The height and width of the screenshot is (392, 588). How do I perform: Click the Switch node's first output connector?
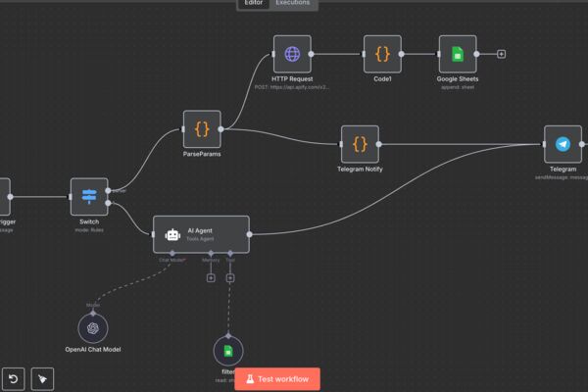(x=108, y=190)
